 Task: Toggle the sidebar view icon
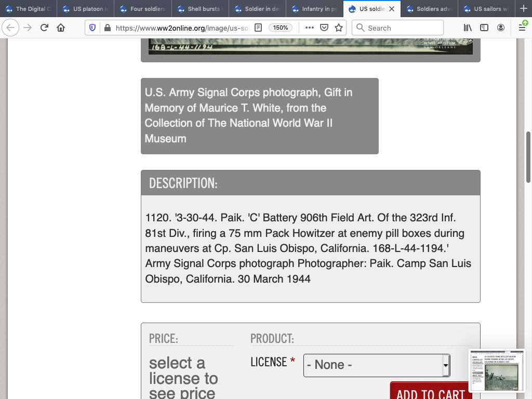[x=484, y=28]
